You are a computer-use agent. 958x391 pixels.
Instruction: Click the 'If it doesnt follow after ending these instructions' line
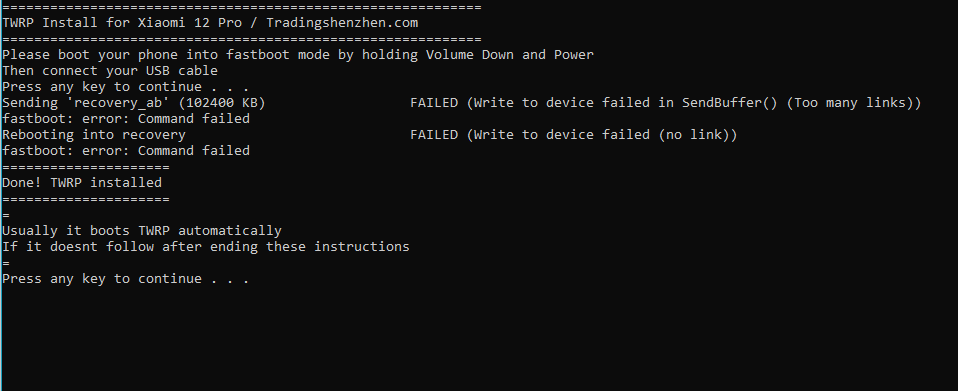coord(206,247)
